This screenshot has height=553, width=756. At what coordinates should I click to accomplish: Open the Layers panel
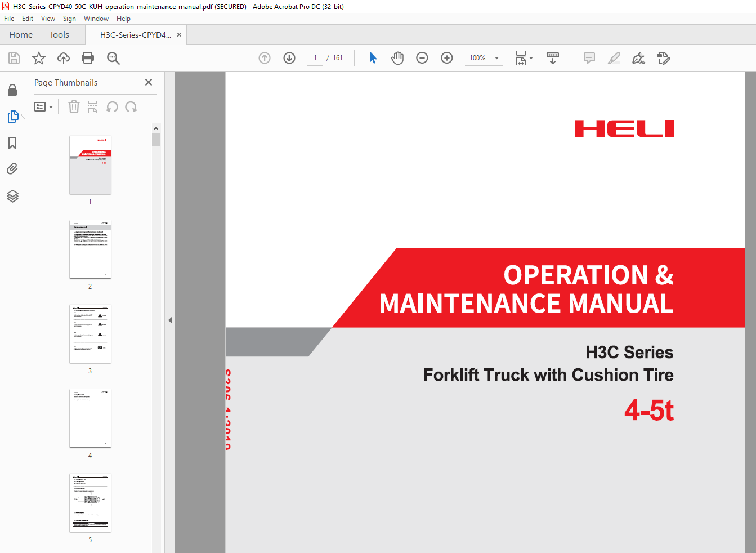12,196
